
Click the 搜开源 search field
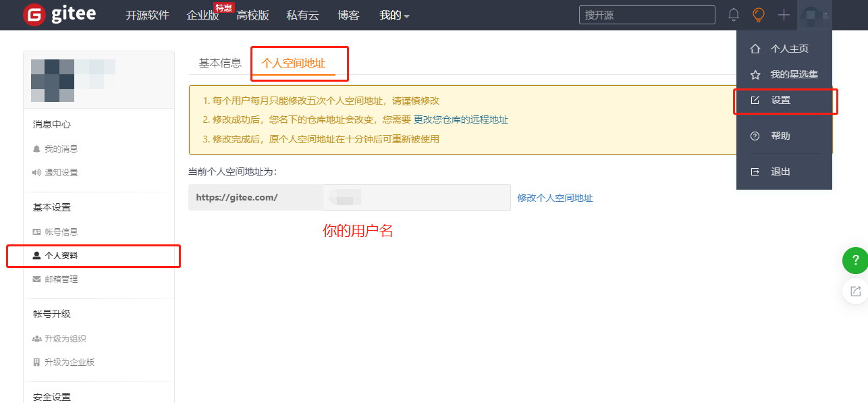click(647, 15)
